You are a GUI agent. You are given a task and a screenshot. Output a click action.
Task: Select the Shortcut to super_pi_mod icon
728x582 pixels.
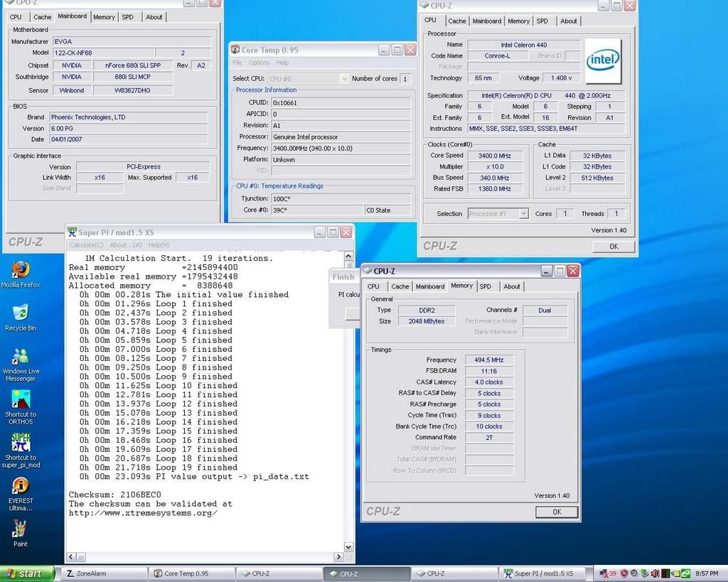click(21, 451)
